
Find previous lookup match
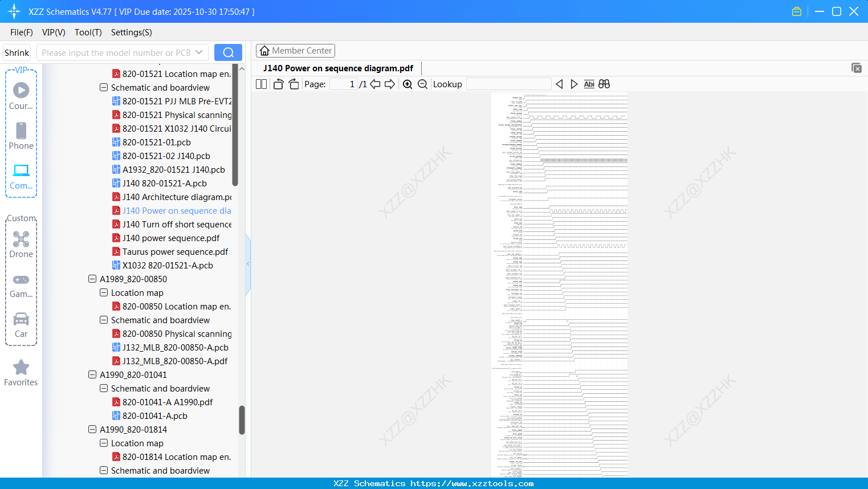click(559, 84)
